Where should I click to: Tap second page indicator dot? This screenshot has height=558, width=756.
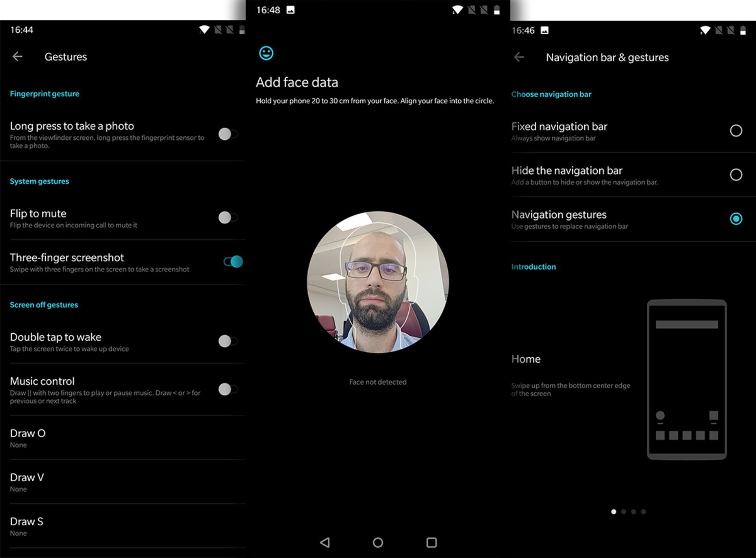pyautogui.click(x=624, y=512)
